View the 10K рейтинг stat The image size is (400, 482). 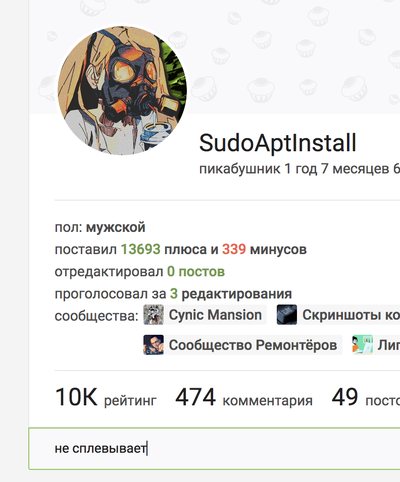[106, 397]
